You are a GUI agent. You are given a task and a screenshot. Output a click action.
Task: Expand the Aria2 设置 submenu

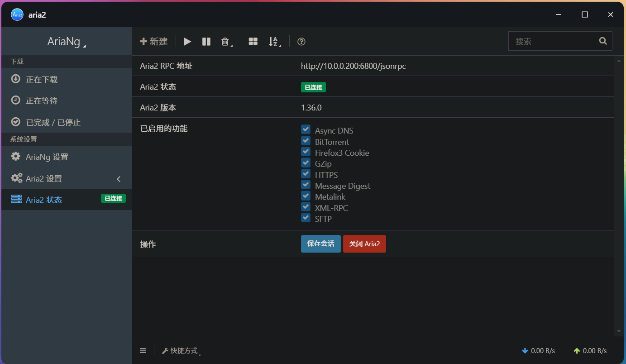click(67, 178)
